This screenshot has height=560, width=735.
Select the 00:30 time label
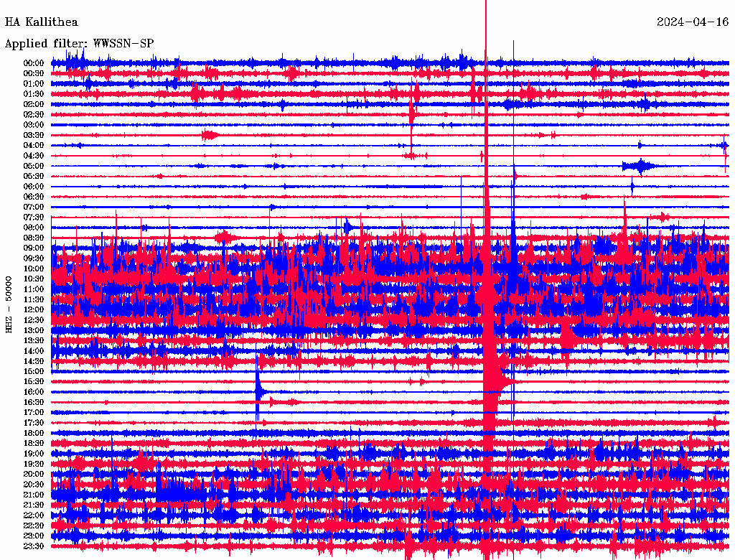tap(34, 74)
